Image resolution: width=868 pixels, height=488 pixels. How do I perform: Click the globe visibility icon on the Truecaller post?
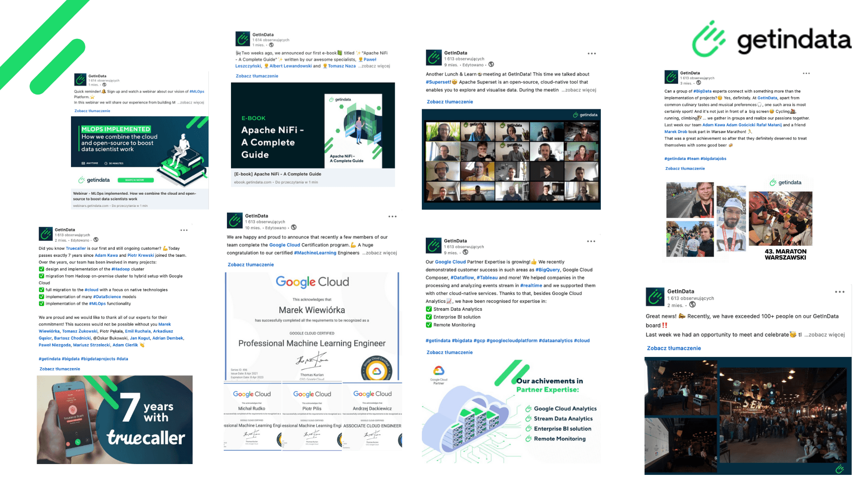96,240
